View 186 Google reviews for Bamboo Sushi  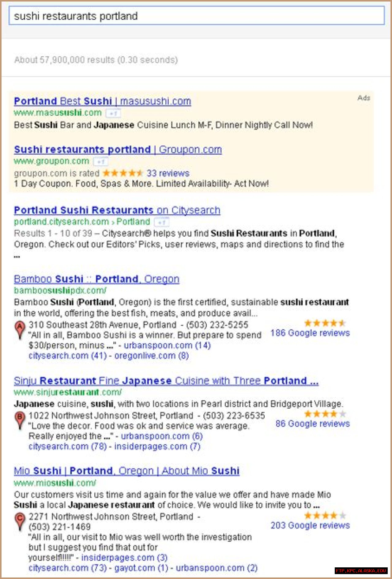pos(310,333)
